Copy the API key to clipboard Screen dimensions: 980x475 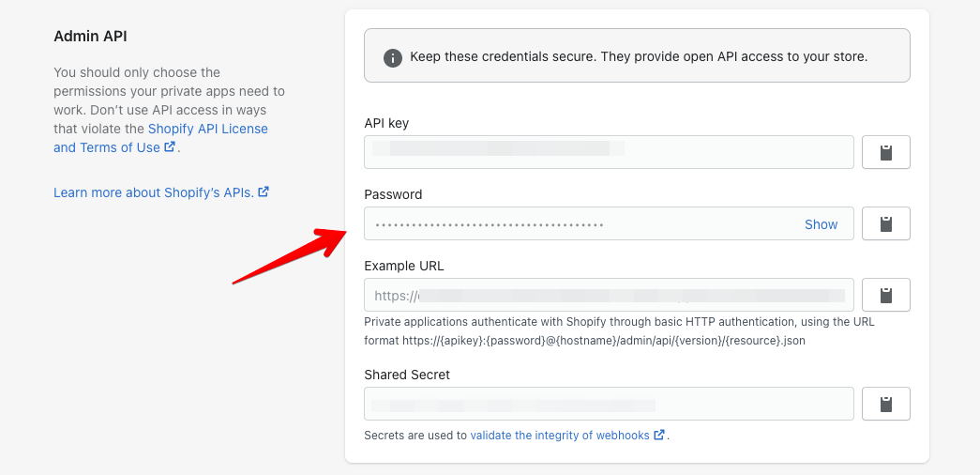885,152
